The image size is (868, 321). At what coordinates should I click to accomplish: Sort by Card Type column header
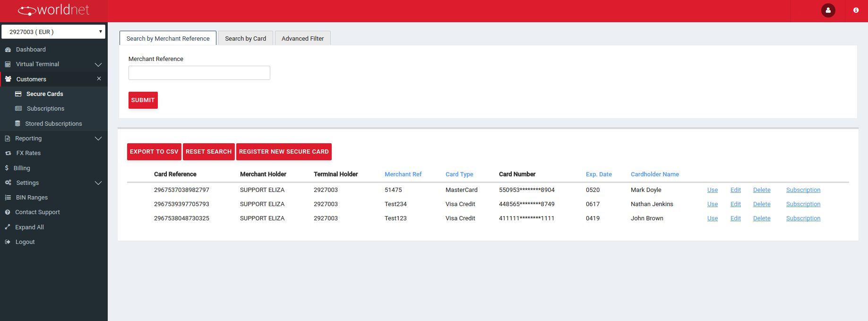pos(459,174)
